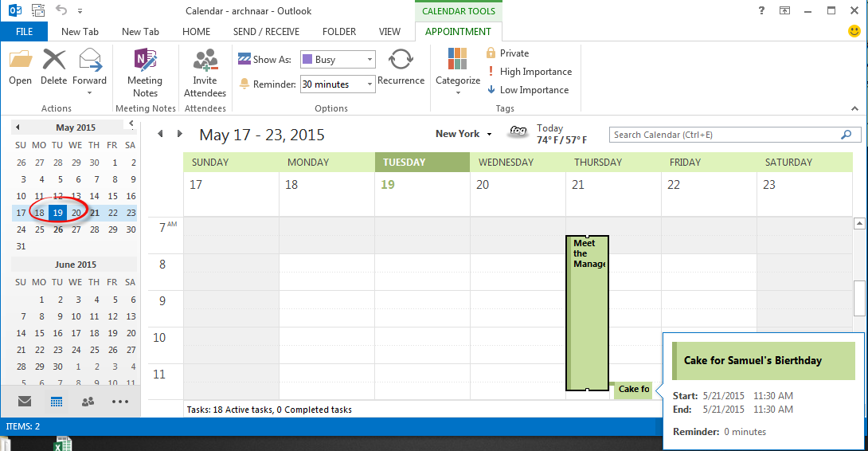Switch to Mail view icon

click(25, 401)
